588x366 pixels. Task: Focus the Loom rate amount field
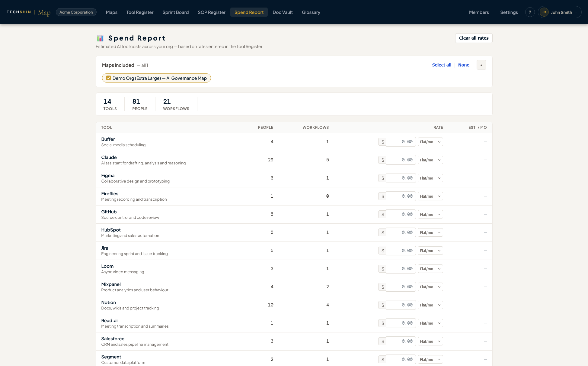[x=401, y=269]
